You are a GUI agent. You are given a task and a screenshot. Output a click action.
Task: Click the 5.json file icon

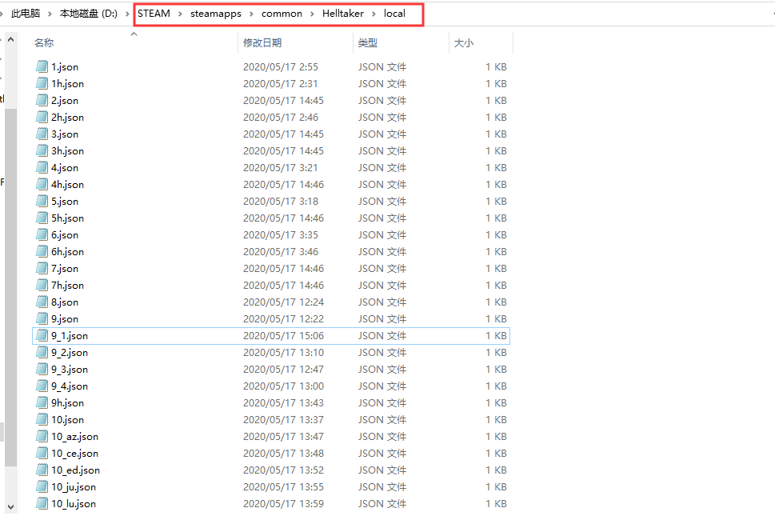(42, 202)
